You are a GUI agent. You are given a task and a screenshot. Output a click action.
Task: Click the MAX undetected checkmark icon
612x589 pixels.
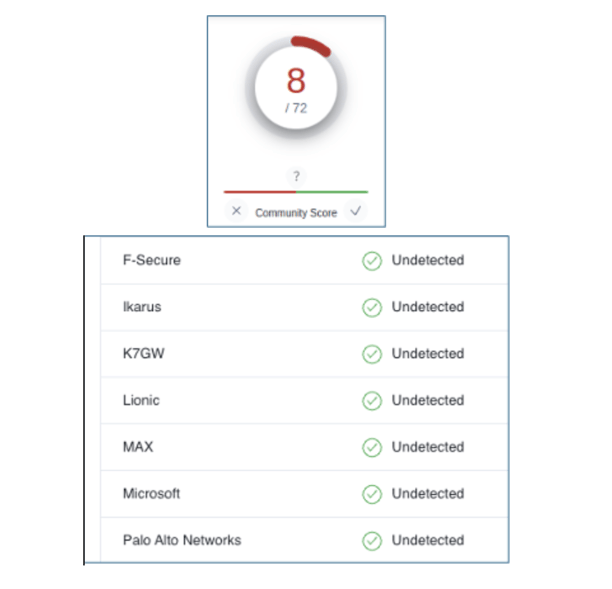coord(372,447)
